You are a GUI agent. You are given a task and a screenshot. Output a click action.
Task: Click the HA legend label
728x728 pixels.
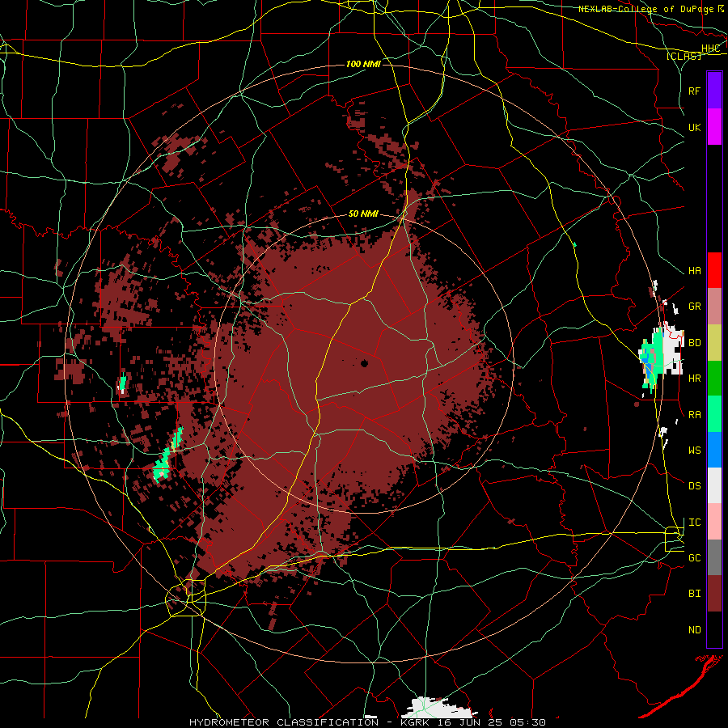click(x=694, y=271)
